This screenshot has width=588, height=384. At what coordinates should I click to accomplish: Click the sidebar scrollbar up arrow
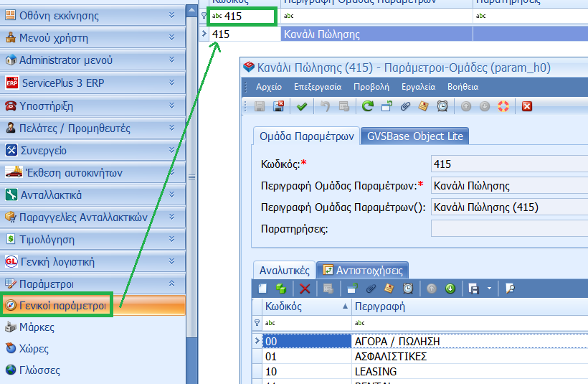click(191, 10)
